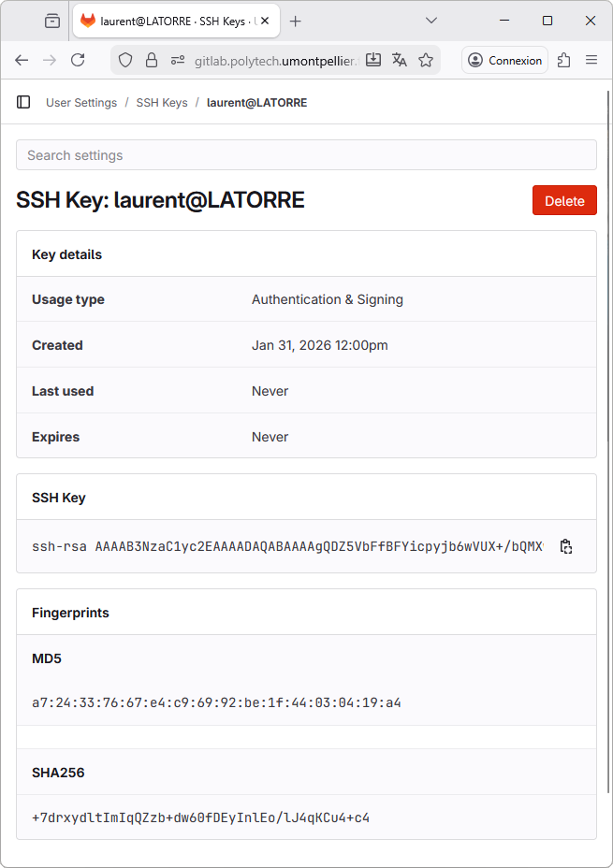Toggle the GitLab sidebar panel icon
Viewport: 613px width, 868px height.
tap(23, 102)
